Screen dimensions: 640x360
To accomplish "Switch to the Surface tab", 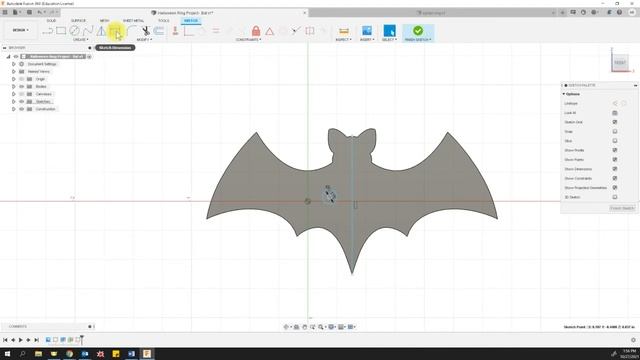I will coord(78,20).
